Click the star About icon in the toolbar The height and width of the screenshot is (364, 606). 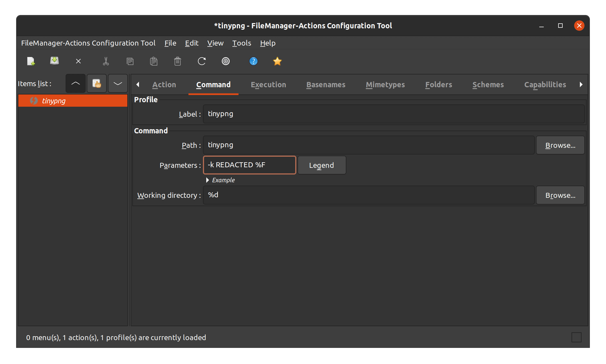pos(277,61)
